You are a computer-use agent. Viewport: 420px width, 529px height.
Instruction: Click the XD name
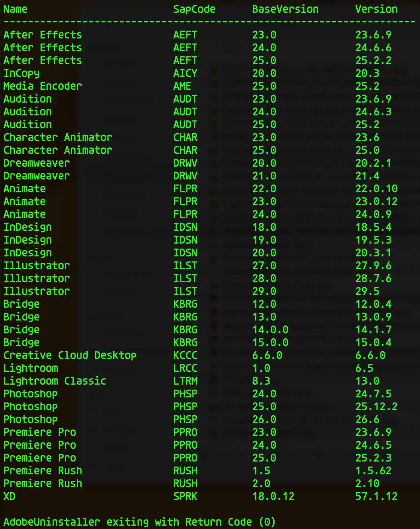click(9, 496)
